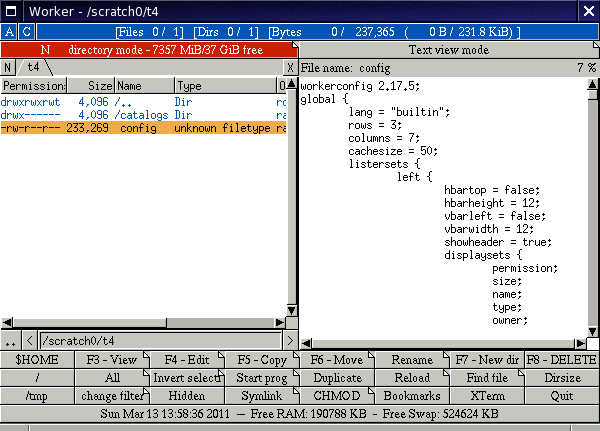Click the Rename button
600x431 pixels.
pos(412,360)
